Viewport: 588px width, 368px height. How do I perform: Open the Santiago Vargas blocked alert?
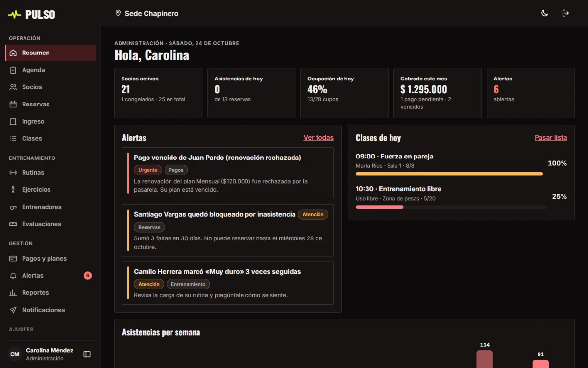[x=228, y=230]
